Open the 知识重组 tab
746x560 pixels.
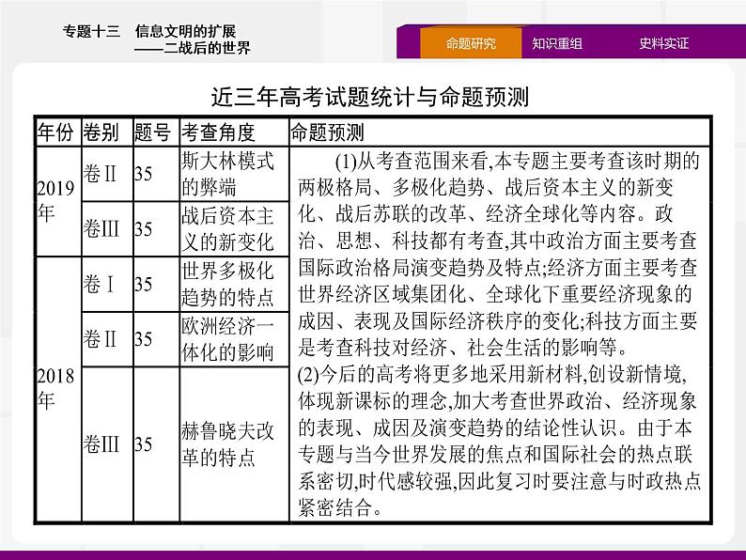pos(556,43)
